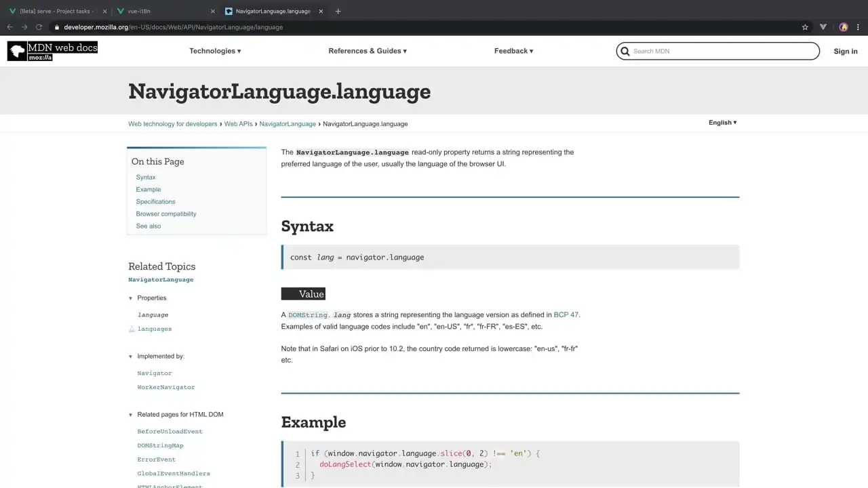Image resolution: width=868 pixels, height=488 pixels.
Task: Click the magnifier icon in Search MDN
Action: click(x=625, y=51)
